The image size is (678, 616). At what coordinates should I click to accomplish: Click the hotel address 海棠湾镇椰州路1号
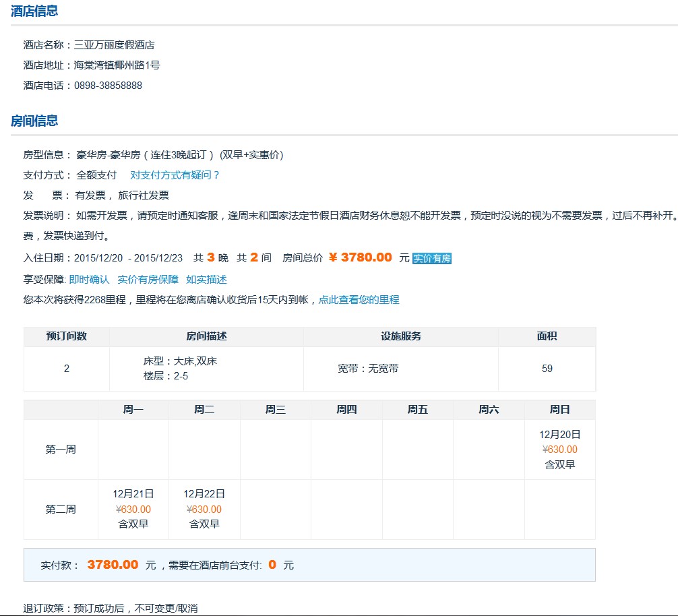click(x=117, y=65)
